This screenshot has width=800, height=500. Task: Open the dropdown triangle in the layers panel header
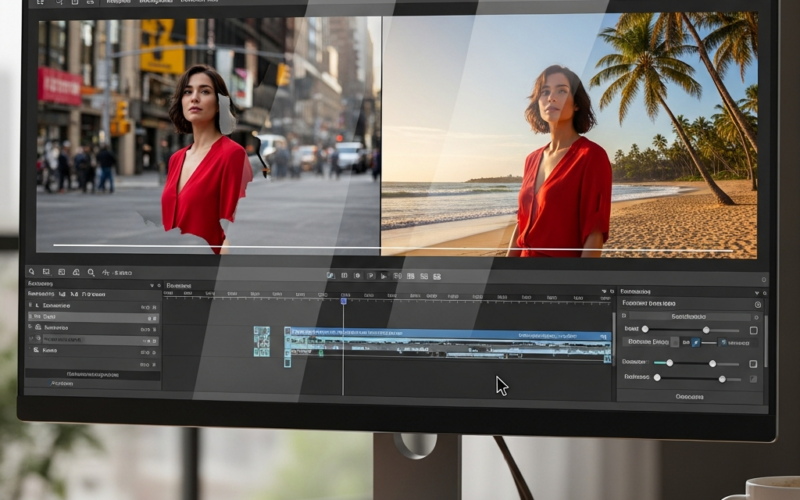[x=152, y=285]
